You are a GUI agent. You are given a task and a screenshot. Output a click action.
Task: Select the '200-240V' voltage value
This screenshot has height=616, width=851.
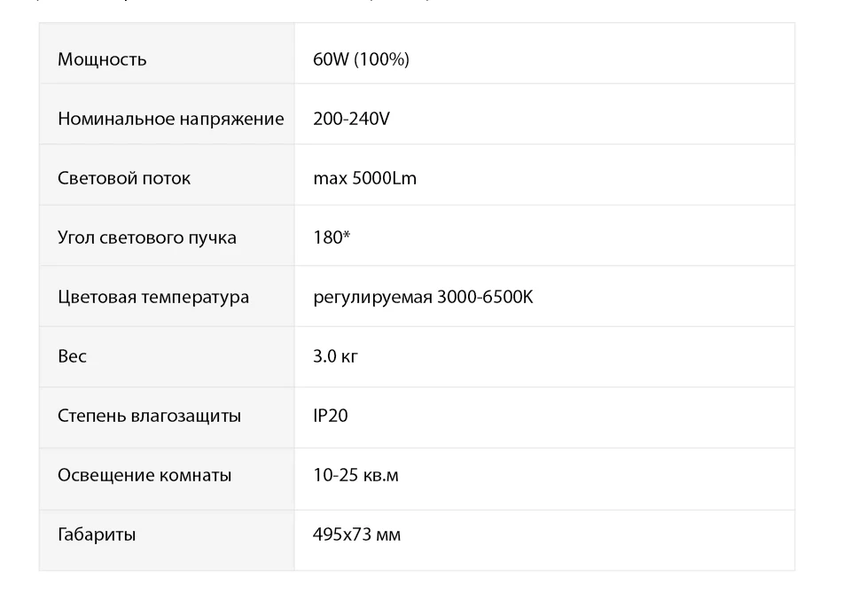click(x=351, y=119)
